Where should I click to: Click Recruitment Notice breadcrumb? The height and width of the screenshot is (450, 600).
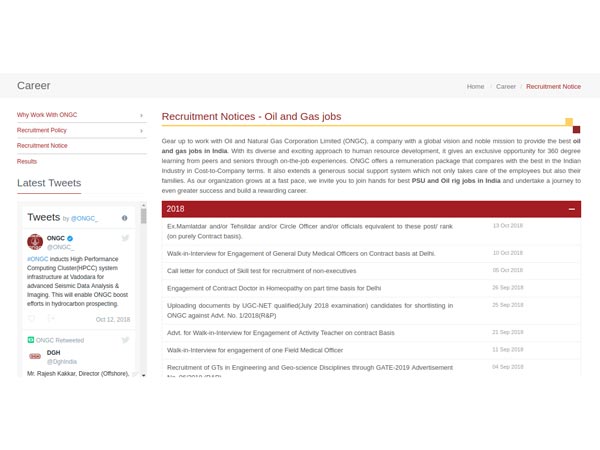553,86
